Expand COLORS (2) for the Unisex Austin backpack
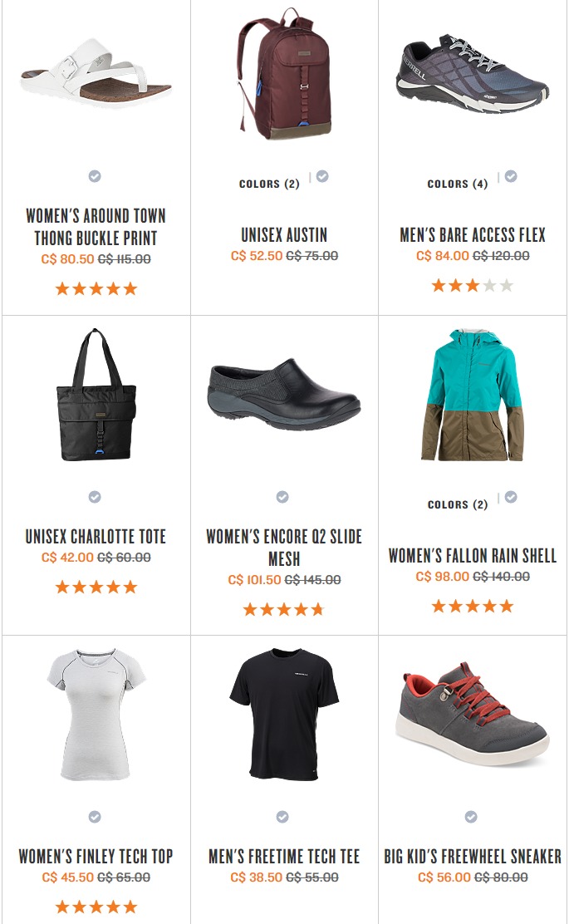The height and width of the screenshot is (924, 569). 269,184
